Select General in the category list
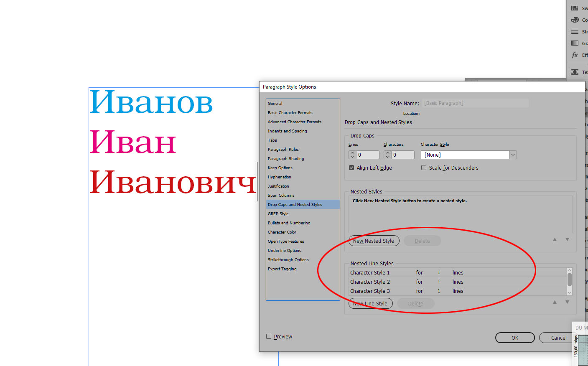 pos(303,103)
